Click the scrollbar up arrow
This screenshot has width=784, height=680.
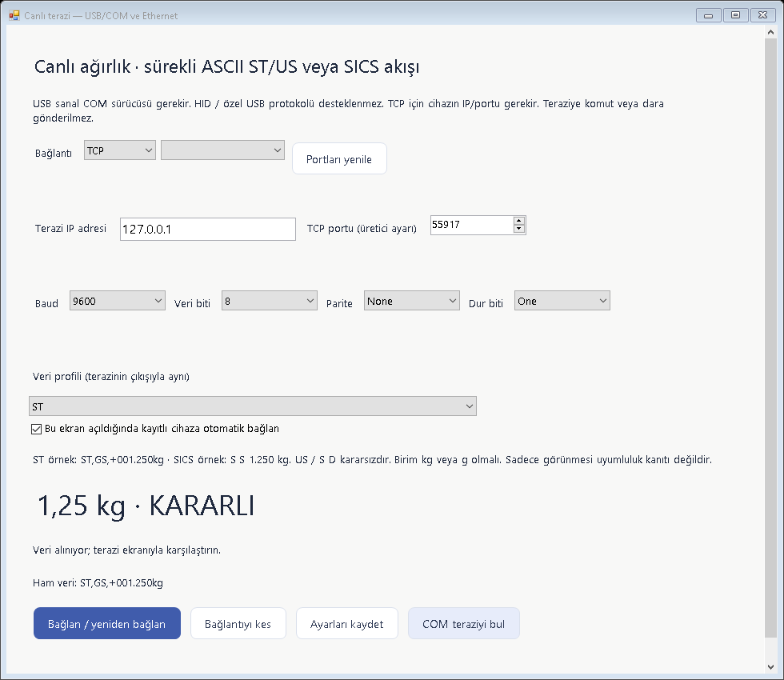[x=770, y=32]
